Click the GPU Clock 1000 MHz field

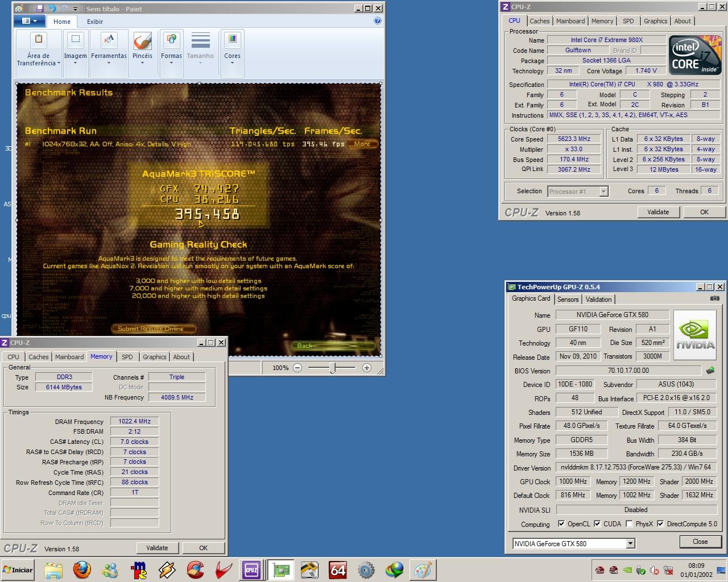pyautogui.click(x=573, y=481)
